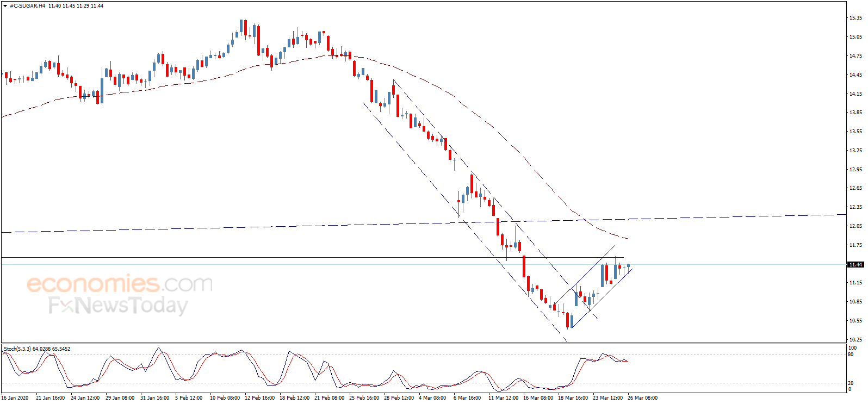Screen dimensions: 868x404
Task: Click the 4 Mar 08:00 time label
Action: [x=432, y=398]
